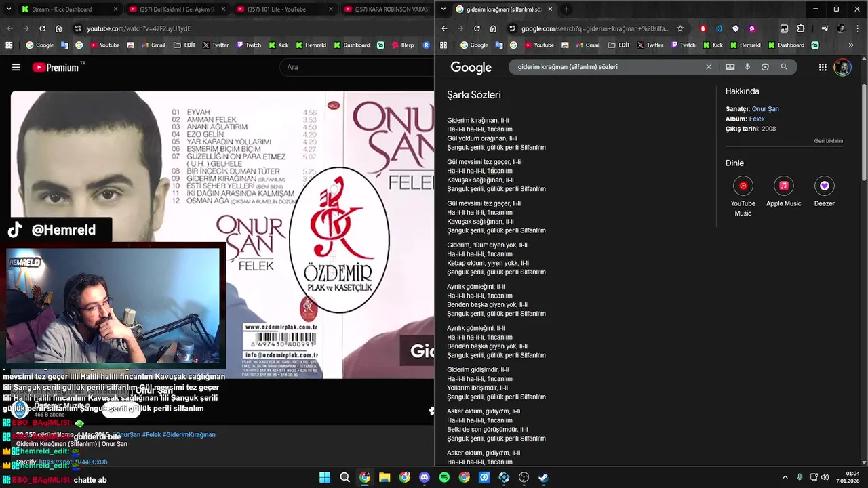Switch to the 'Dul Kaldım' YouTube tab

click(x=176, y=9)
